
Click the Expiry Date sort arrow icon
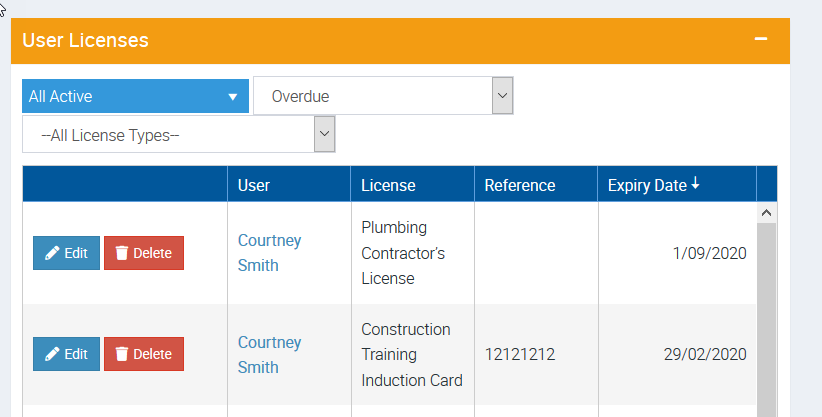[695, 184]
